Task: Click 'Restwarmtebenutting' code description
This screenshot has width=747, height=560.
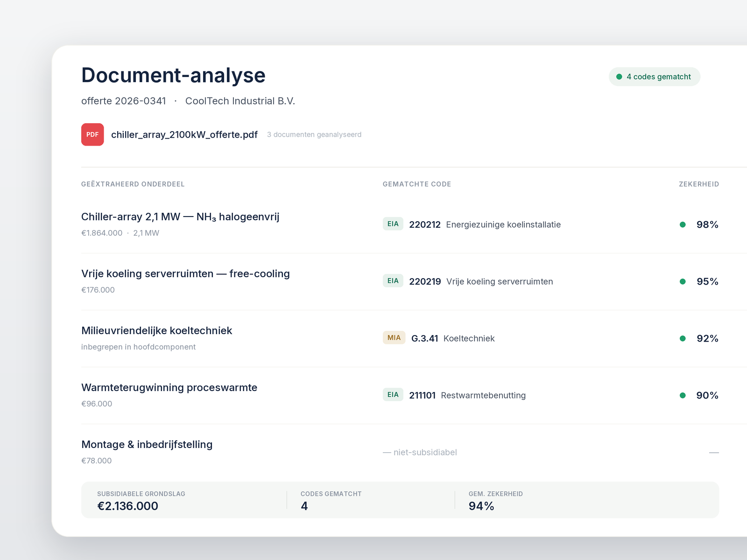Action: (483, 395)
